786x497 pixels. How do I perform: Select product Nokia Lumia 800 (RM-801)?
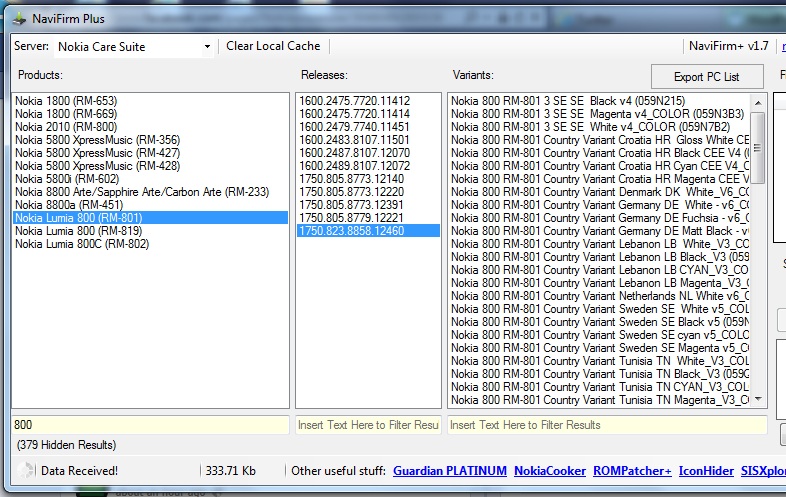150,218
